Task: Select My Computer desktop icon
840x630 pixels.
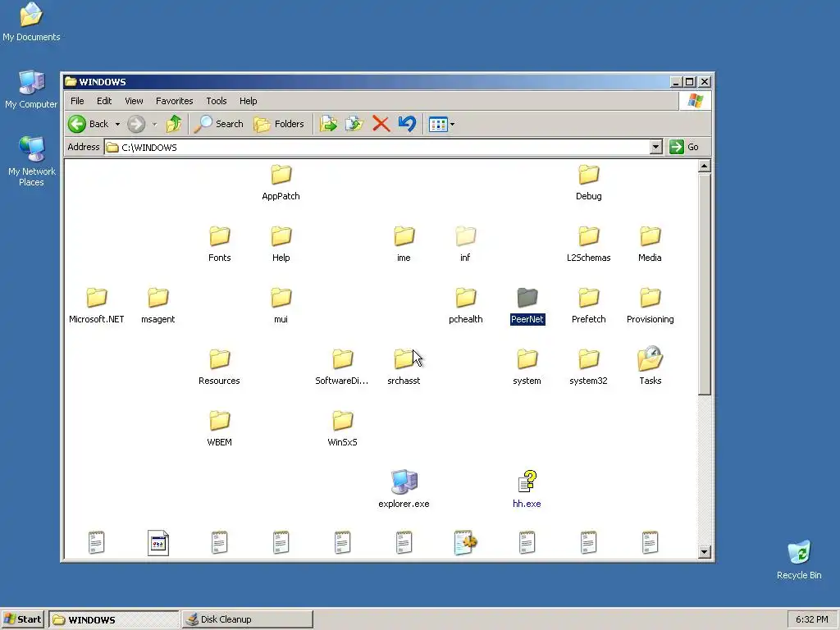Action: click(31, 89)
